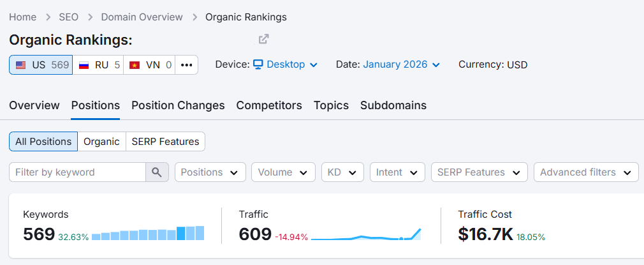Screen dimensions: 644x265
Task: Click the Desktop monitor device icon
Action: (258, 64)
